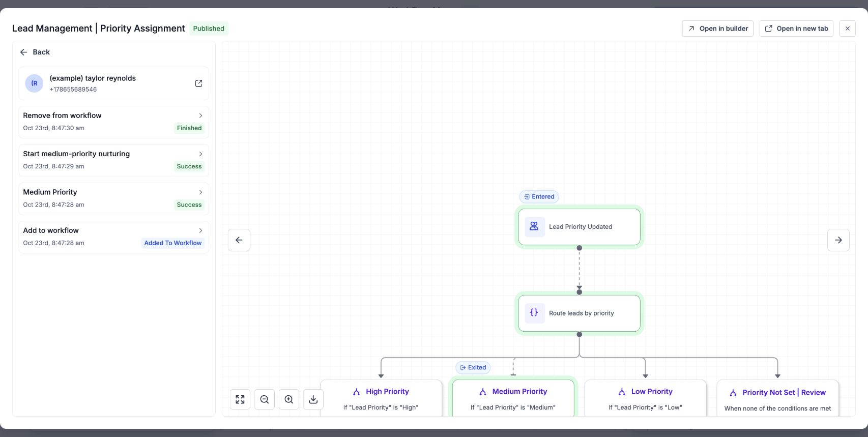The height and width of the screenshot is (437, 868).
Task: Expand the Remove from workflow entry
Action: 200,115
